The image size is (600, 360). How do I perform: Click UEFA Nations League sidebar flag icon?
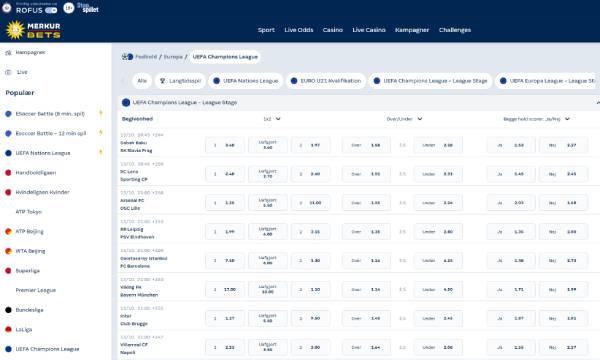click(8, 153)
